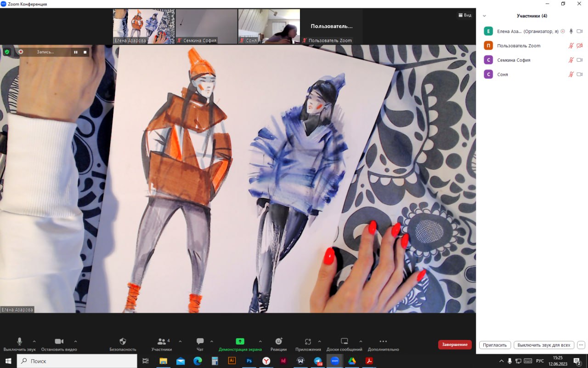Click the Пригласить invite button
This screenshot has height=368, width=588.
point(495,345)
